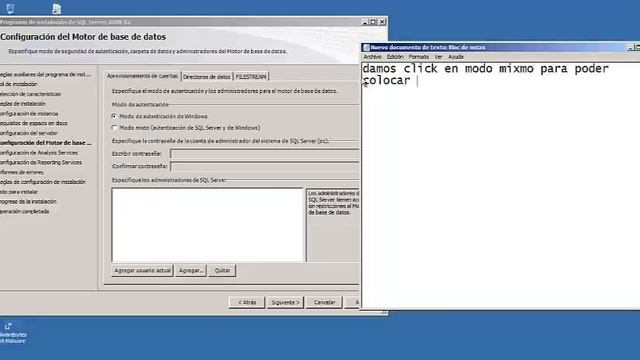Screen dimensions: 640x360
Task: Open the text document desktop icon
Action: pos(57,9)
